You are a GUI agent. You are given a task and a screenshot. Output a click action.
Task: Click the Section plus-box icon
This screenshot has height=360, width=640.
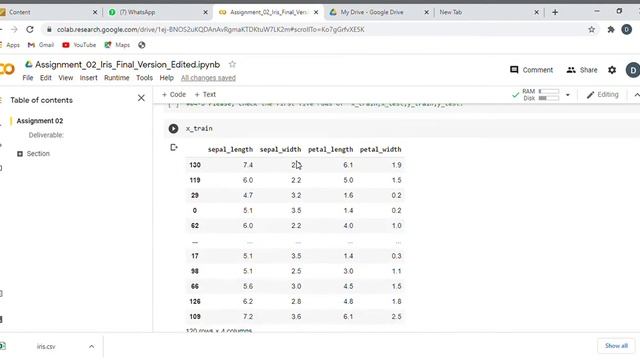coord(20,154)
